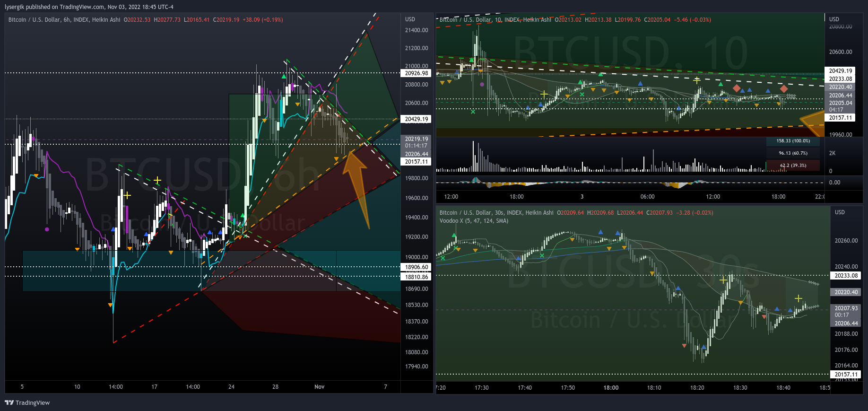Screen dimensions: 868x411
Task: Click the Voodoo X (5, 47, 124, SMA) indicator label
Action: 474,221
